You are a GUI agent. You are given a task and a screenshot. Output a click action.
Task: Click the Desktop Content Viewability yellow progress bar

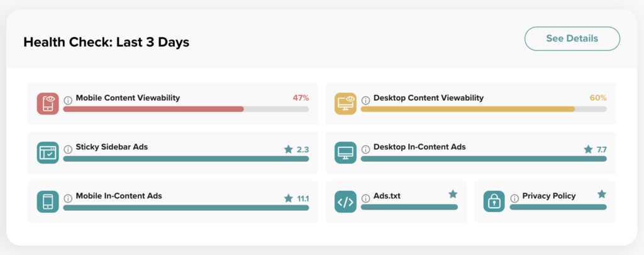(x=467, y=109)
